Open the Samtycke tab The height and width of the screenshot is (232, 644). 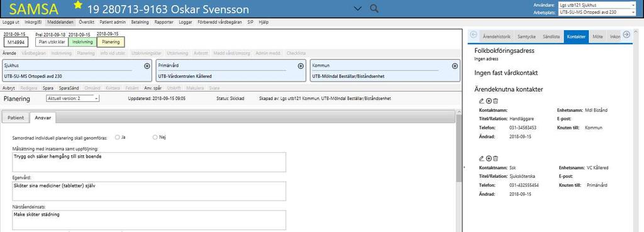(x=526, y=36)
